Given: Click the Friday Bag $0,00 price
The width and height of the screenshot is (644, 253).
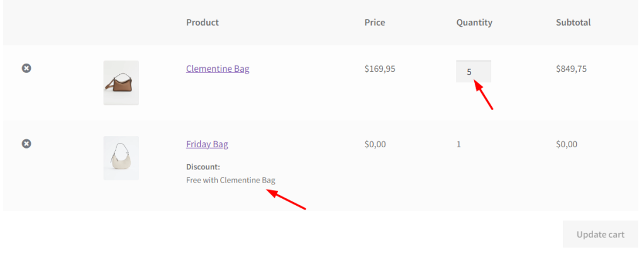Looking at the screenshot, I should point(375,144).
